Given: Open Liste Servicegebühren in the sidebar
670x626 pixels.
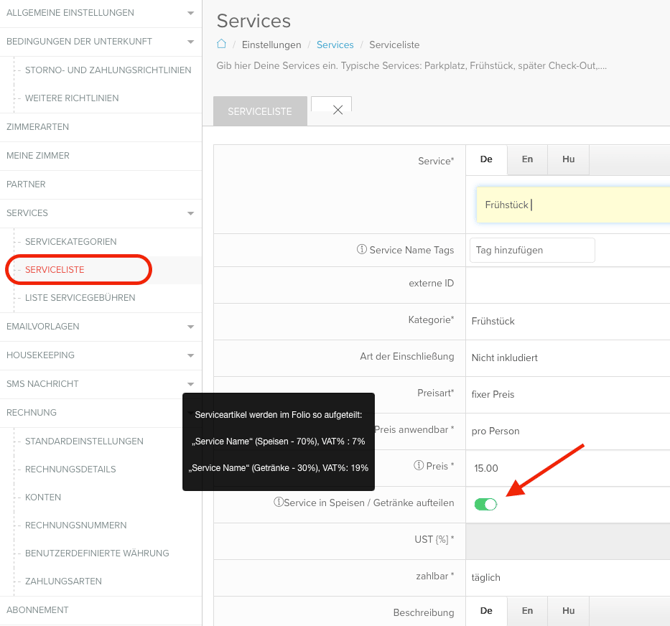Looking at the screenshot, I should click(80, 298).
